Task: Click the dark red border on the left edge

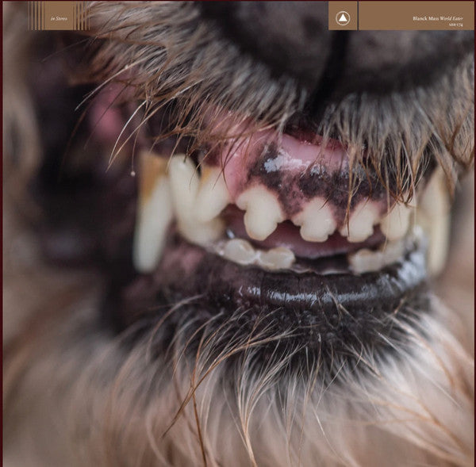Action: [2, 238]
